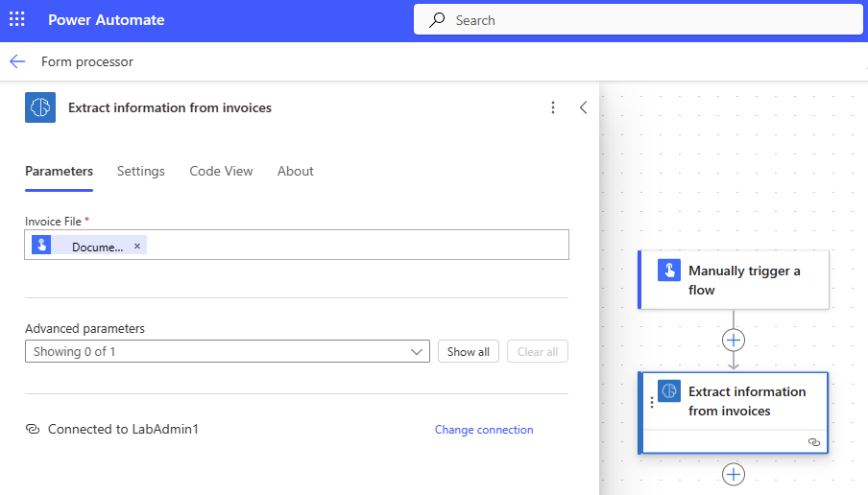Open the Code View tab
868x495 pixels.
[x=221, y=172]
